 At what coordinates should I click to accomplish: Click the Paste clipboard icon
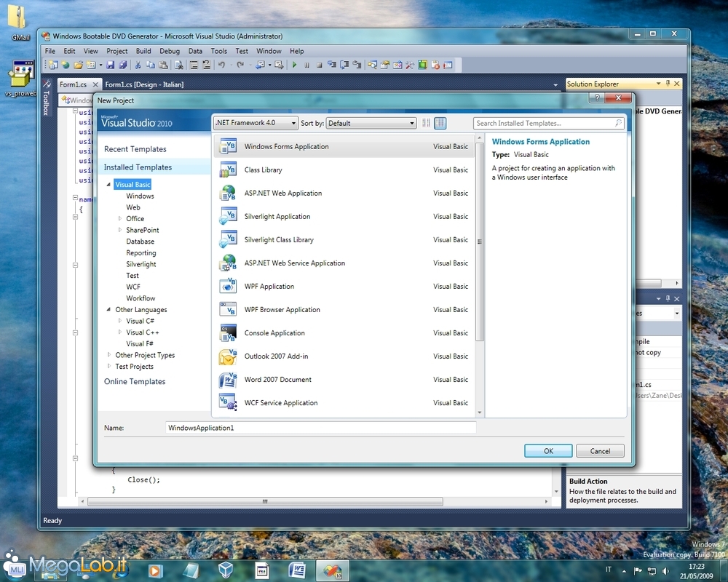pos(163,65)
